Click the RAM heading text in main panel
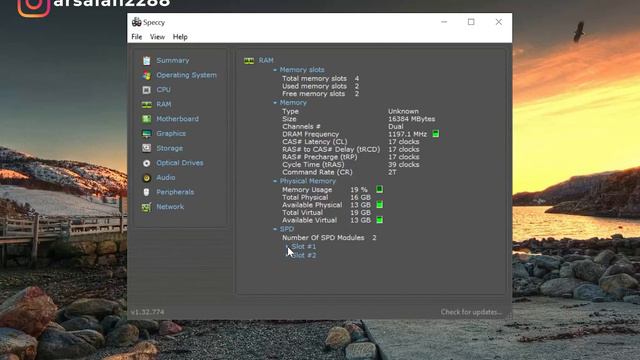This screenshot has height=360, width=640. point(266,60)
